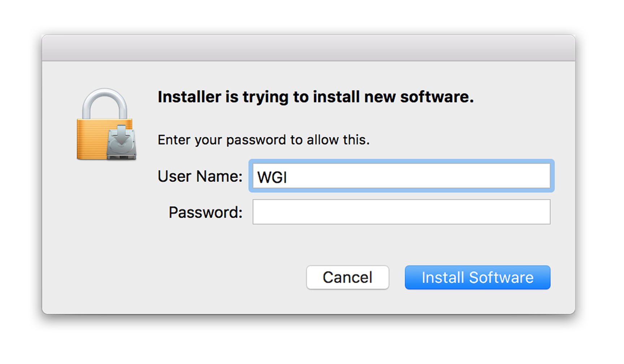
Task: Click the bold heading about installing new software
Action: pyautogui.click(x=316, y=97)
